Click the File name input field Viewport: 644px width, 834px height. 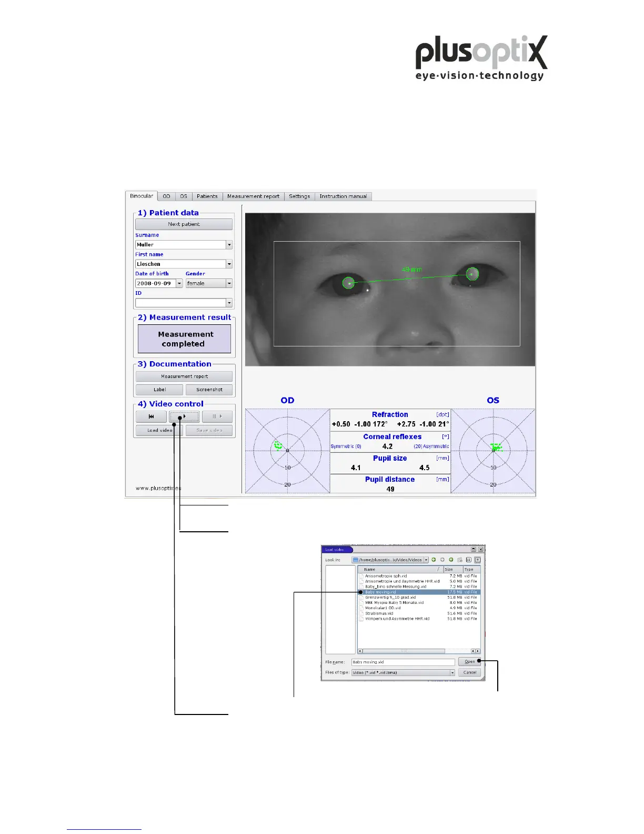402,662
